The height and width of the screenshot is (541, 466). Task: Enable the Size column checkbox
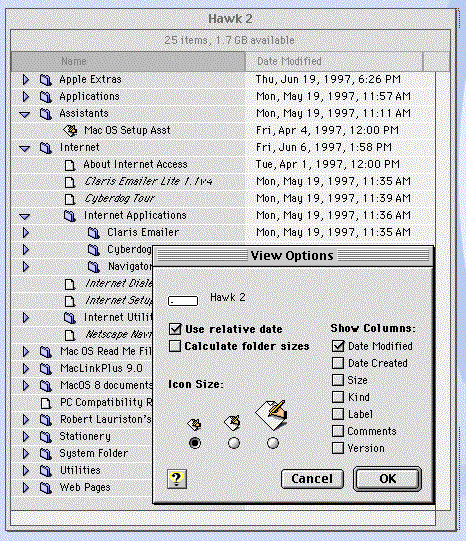click(x=338, y=380)
